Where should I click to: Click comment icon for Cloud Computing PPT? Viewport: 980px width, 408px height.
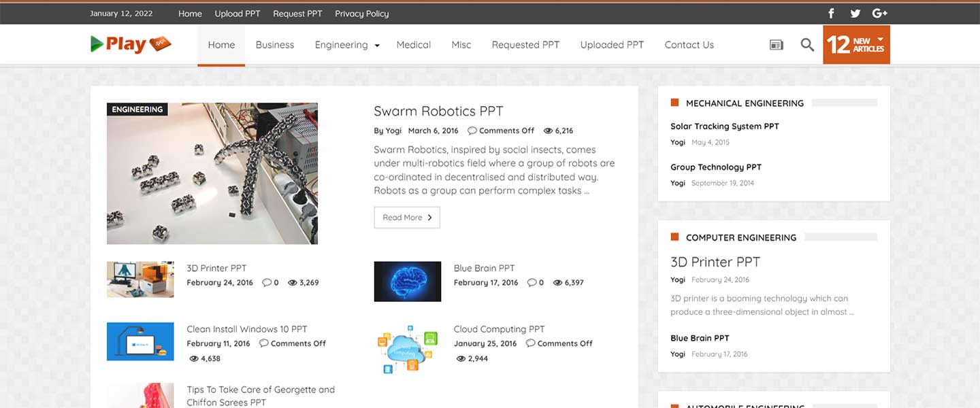click(531, 343)
